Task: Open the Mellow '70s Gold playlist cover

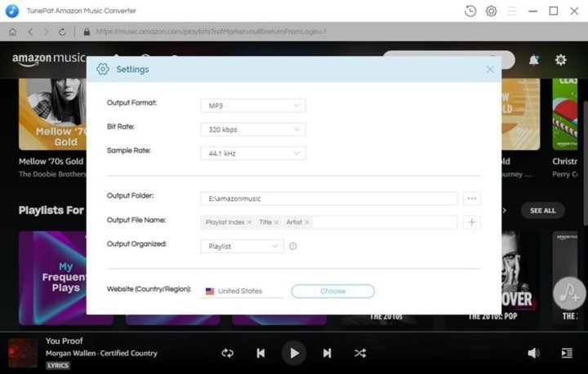Action: point(52,114)
